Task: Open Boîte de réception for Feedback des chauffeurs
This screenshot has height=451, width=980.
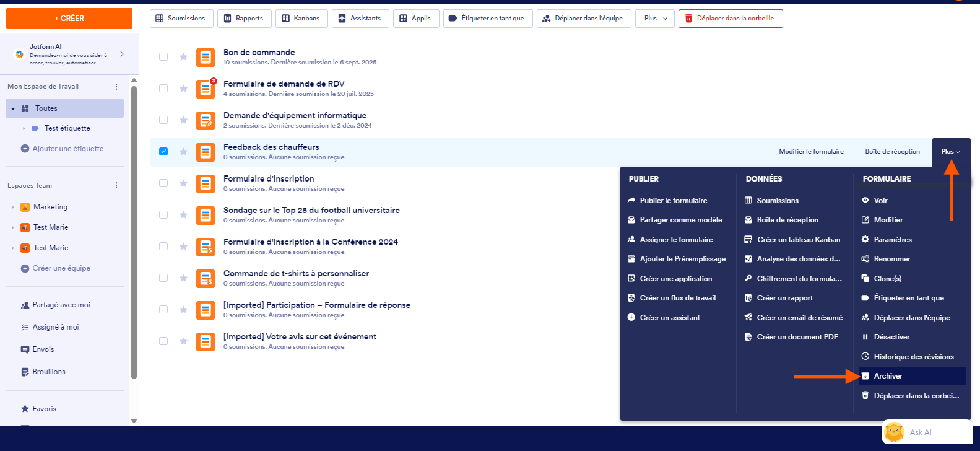Action: [892, 152]
